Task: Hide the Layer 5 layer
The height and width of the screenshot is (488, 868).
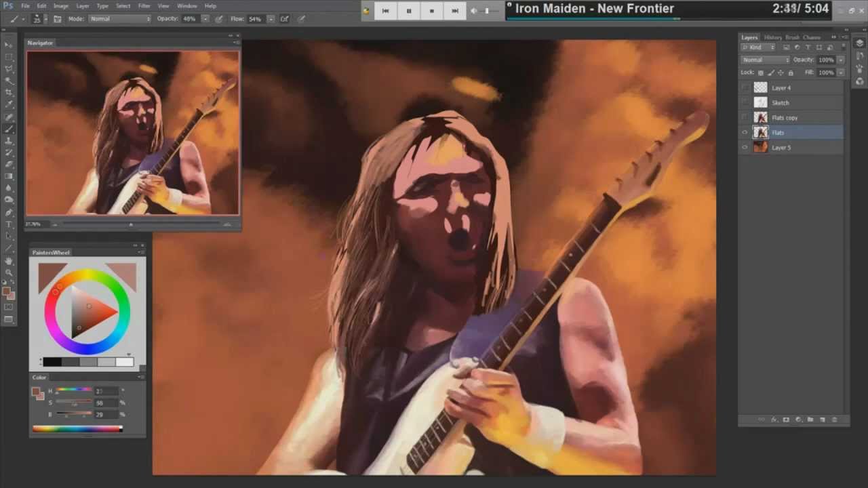Action: [745, 147]
